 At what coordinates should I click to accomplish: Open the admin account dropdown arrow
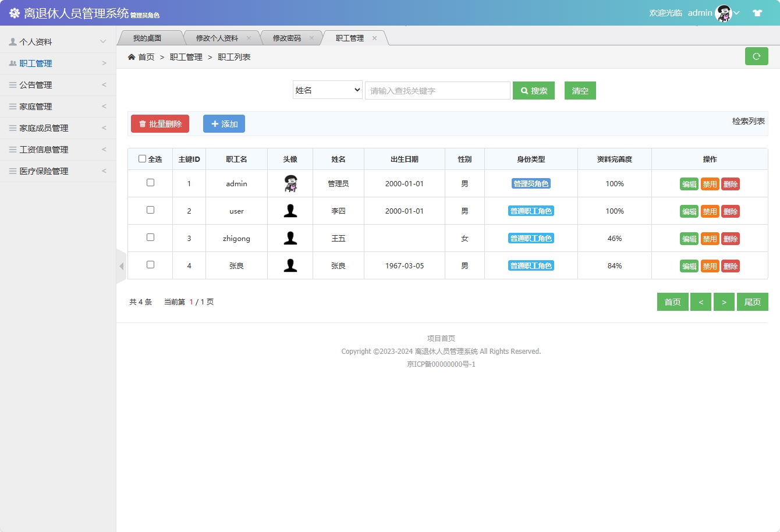pos(736,12)
